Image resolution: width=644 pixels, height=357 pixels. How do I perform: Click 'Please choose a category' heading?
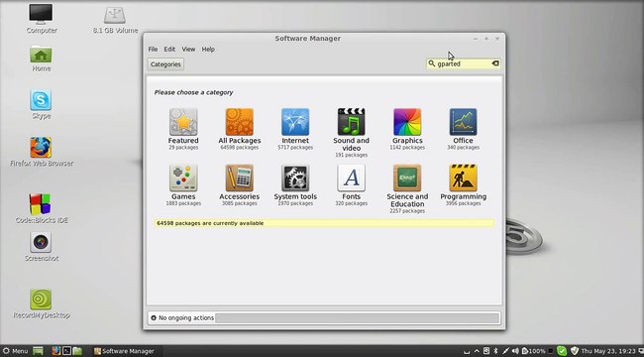(193, 92)
